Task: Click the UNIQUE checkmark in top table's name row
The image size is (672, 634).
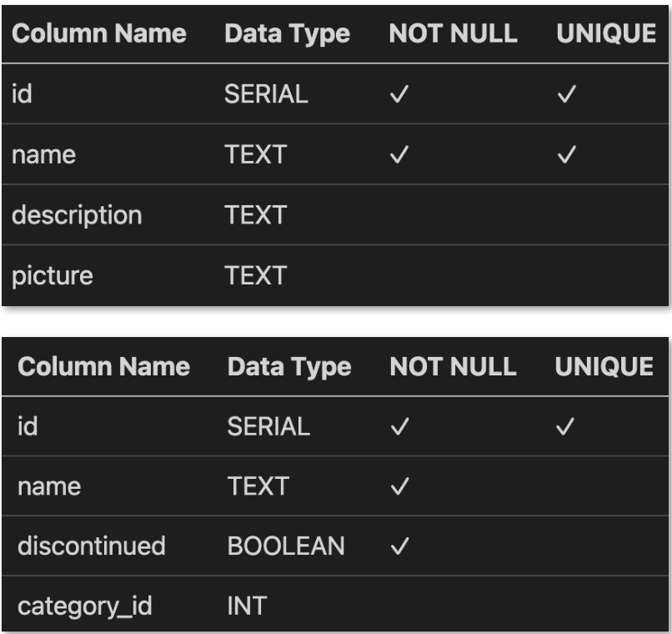Action: 566,154
